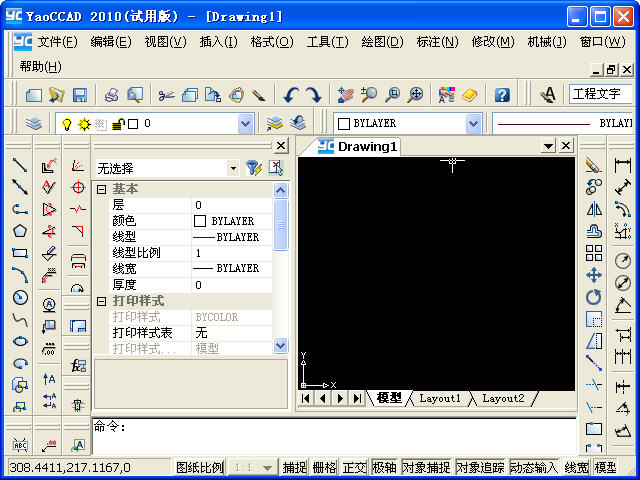
Task: Select the Mirror tool
Action: click(x=594, y=209)
